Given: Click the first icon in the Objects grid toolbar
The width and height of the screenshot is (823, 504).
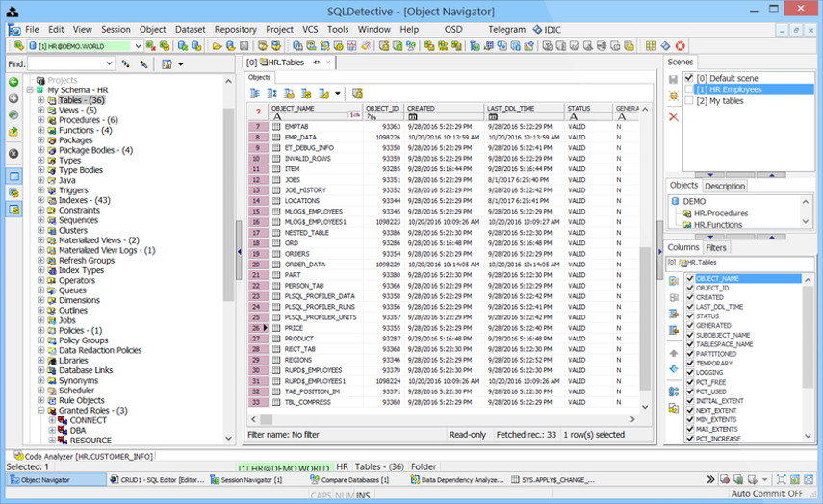Looking at the screenshot, I should pos(255,94).
